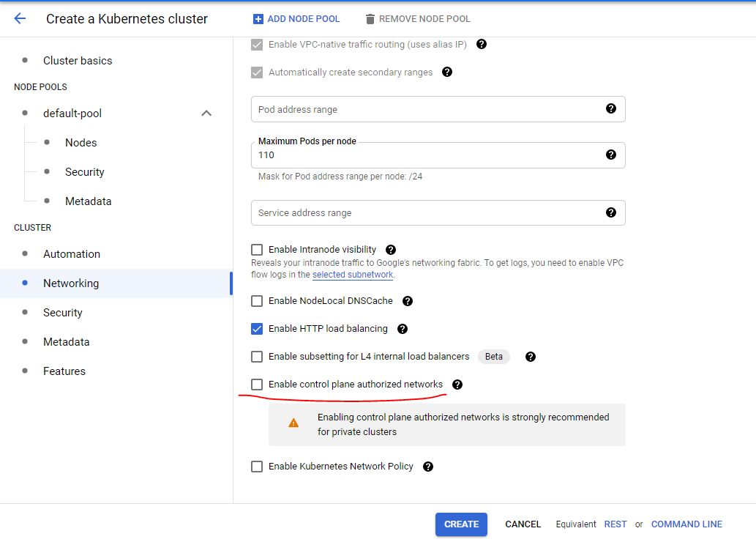Click the Add Node Pool plus icon
This screenshot has height=542, width=756.
258,19
